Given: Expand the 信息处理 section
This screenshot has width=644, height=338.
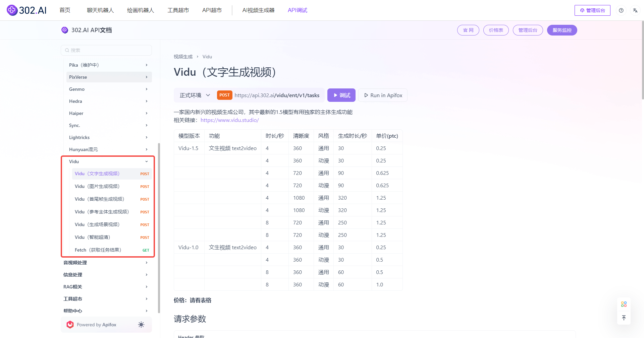Looking at the screenshot, I should pos(106,275).
